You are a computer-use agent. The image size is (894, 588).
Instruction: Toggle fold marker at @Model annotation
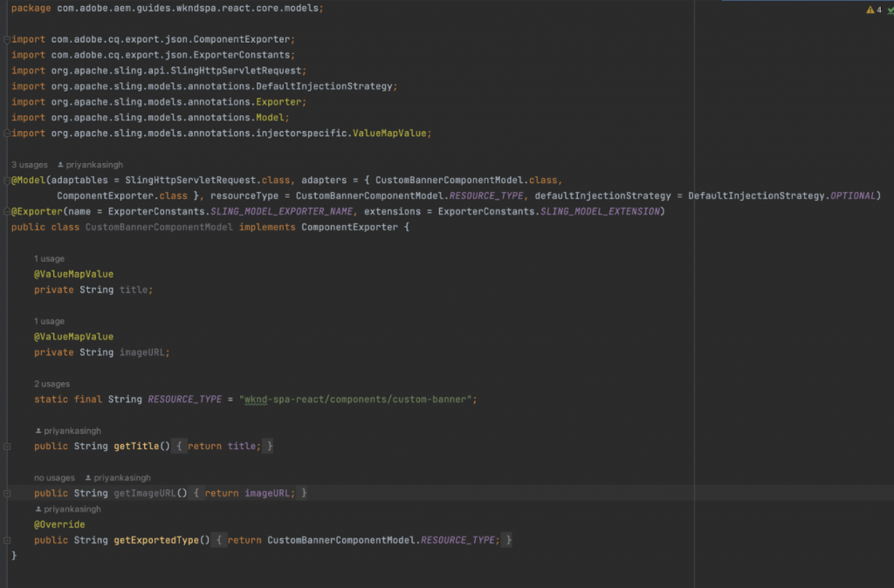[7, 180]
